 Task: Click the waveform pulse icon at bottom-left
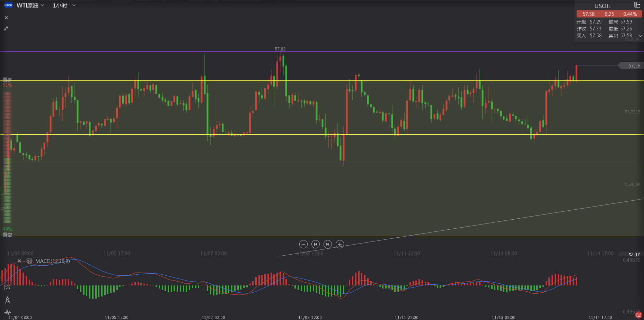pos(8,312)
